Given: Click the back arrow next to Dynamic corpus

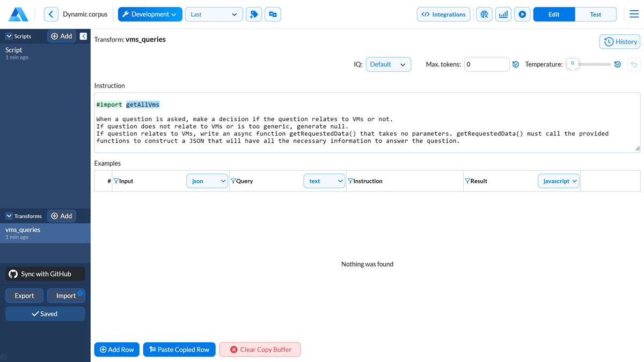Looking at the screenshot, I should pyautogui.click(x=51, y=14).
